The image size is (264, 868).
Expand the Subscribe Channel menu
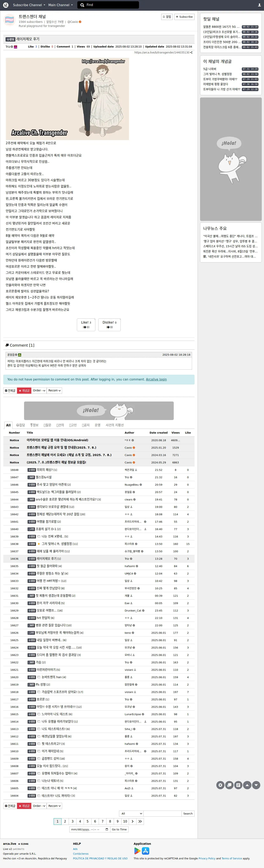[29, 5]
